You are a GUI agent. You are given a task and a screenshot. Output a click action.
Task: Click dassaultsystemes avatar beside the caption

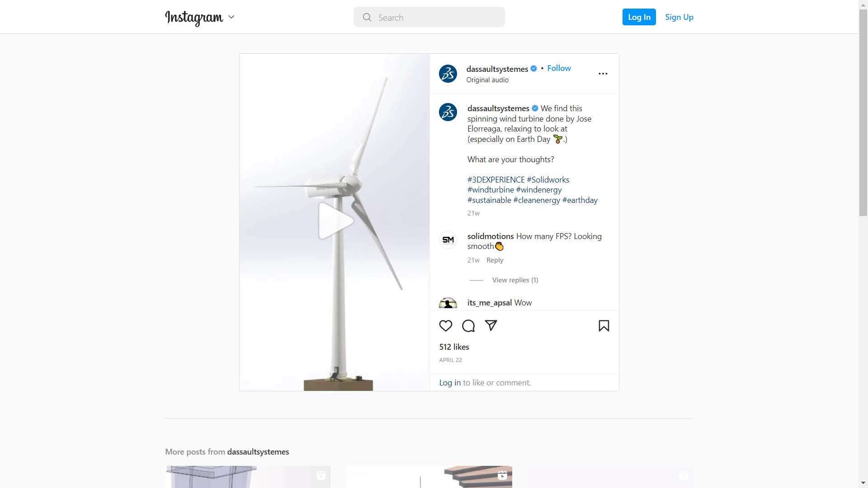[448, 112]
